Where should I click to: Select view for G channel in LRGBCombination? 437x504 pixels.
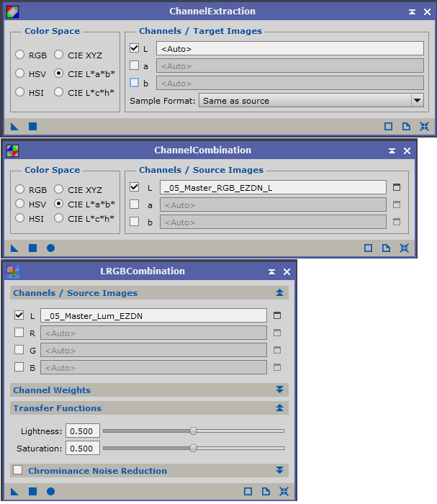pyautogui.click(x=277, y=350)
